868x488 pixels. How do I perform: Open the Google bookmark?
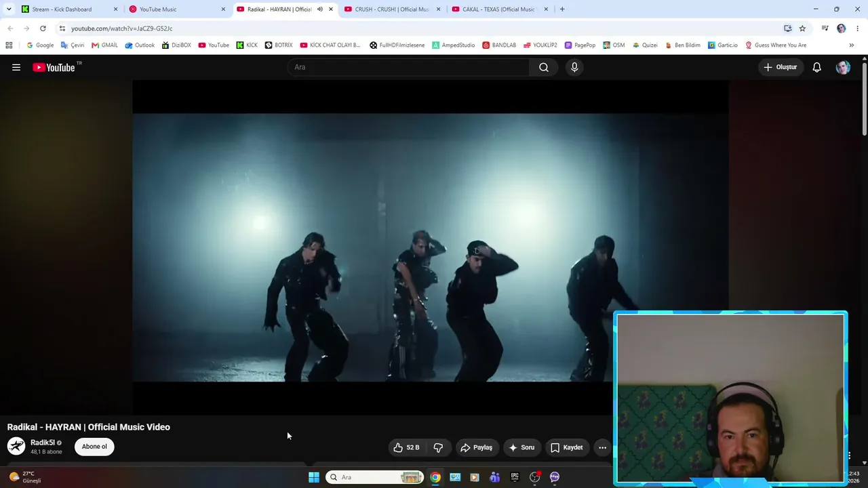pyautogui.click(x=40, y=45)
